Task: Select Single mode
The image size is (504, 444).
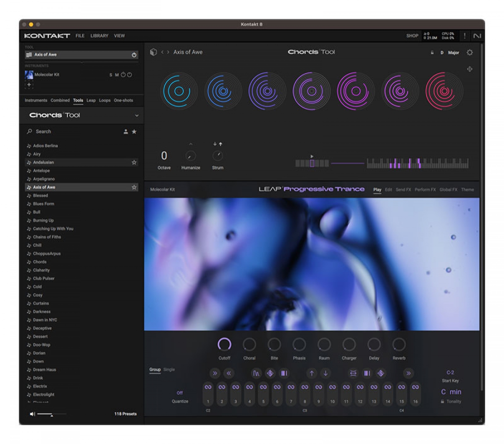Action: coord(169,370)
